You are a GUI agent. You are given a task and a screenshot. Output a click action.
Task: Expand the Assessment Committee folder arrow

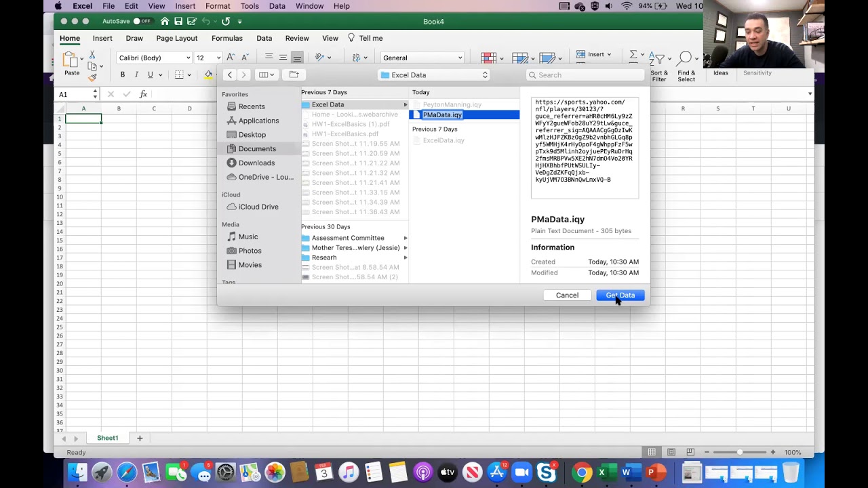tap(406, 238)
